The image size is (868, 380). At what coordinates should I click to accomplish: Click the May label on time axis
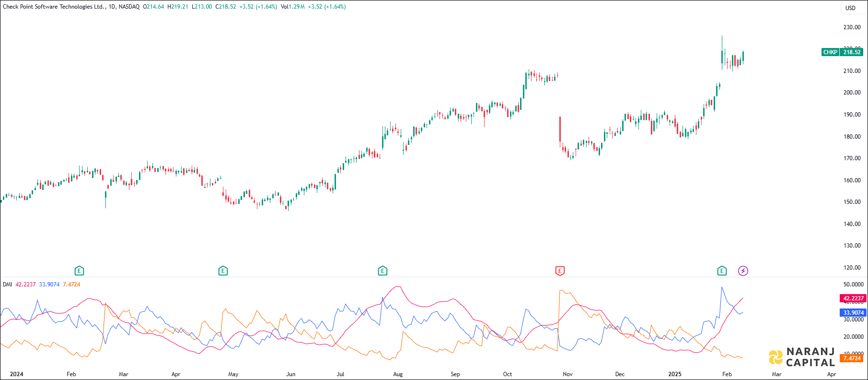point(233,374)
